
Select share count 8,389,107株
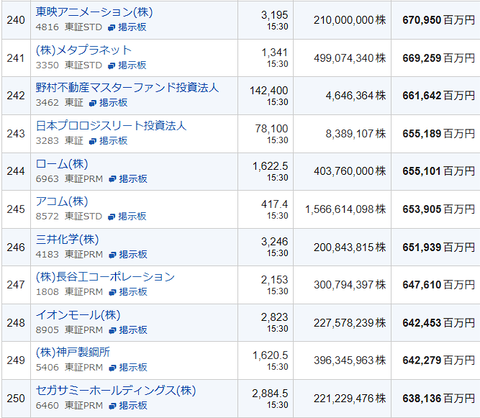tap(356, 134)
